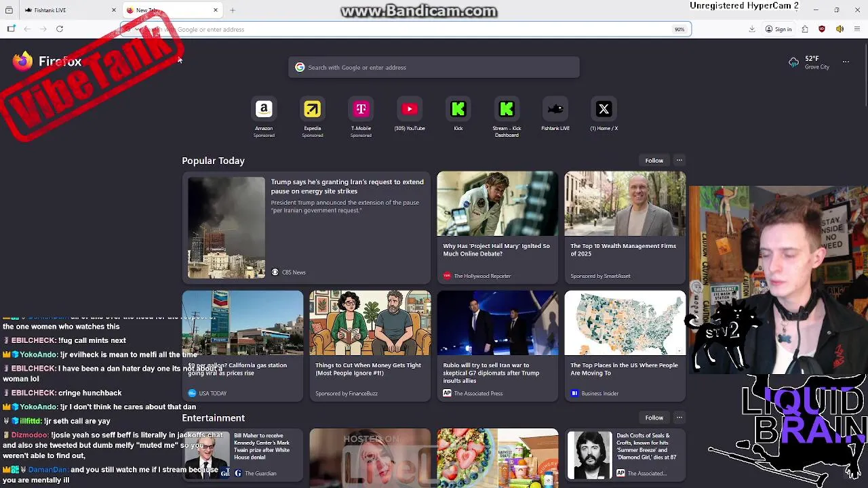The width and height of the screenshot is (868, 488).
Task: Open the sidebar toggle in toolbar
Action: [11, 29]
